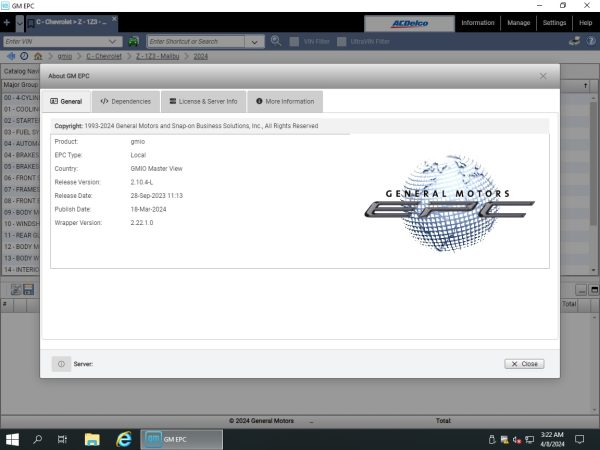This screenshot has height=450, width=600.
Task: Click the magnifier search icon
Action: pos(276,41)
